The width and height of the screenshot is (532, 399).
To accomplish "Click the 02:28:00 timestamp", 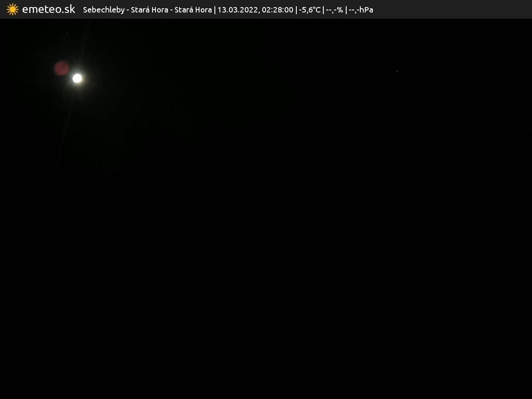I will pos(277,10).
